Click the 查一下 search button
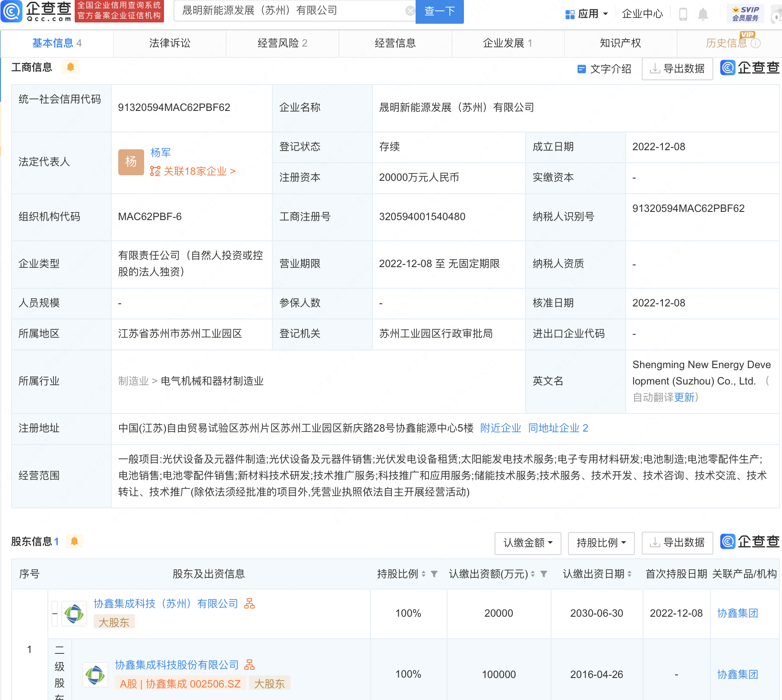Viewport: 782px width, 700px height. click(439, 11)
